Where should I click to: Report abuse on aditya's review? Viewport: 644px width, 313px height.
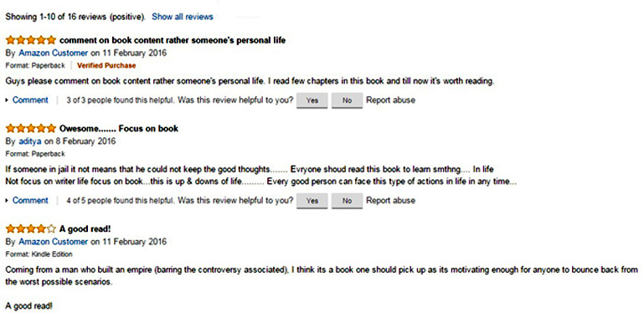(390, 201)
